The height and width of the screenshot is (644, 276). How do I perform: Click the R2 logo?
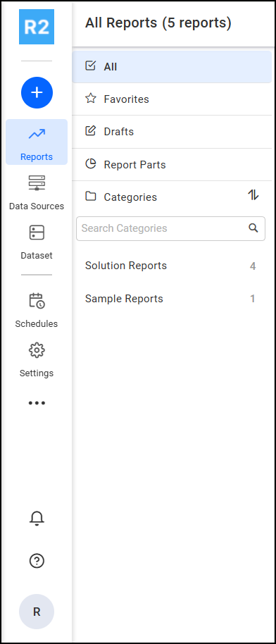[x=37, y=27]
